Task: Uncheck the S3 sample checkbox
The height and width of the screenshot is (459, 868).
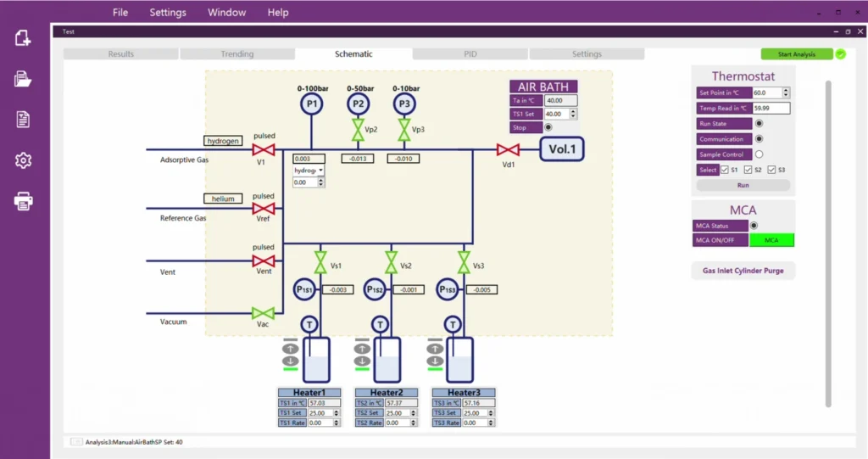Action: (771, 170)
